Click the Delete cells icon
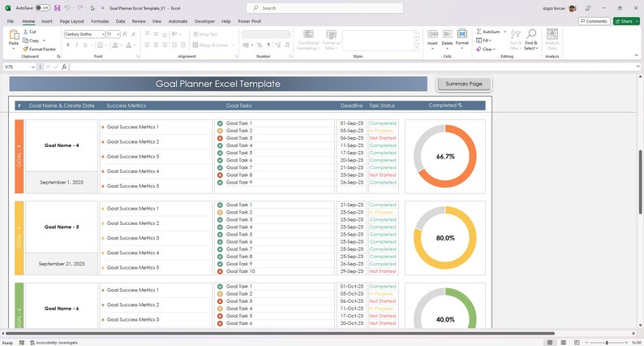This screenshot has height=346, width=644. pos(447,34)
